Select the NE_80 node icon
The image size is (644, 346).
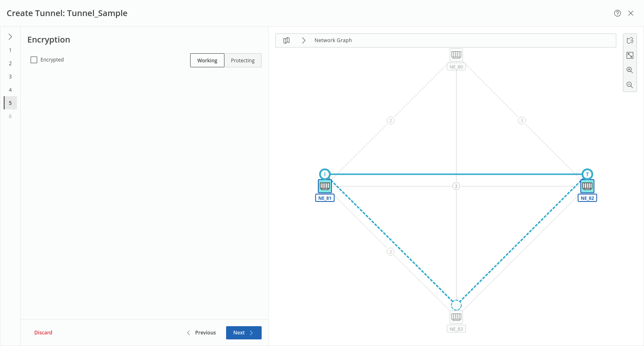point(456,55)
